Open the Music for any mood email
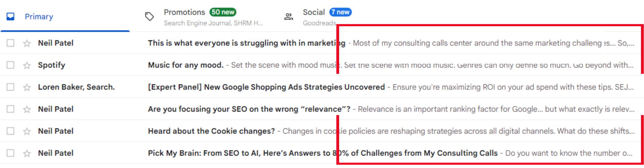Image resolution: width=644 pixels, height=168 pixels. (x=322, y=65)
